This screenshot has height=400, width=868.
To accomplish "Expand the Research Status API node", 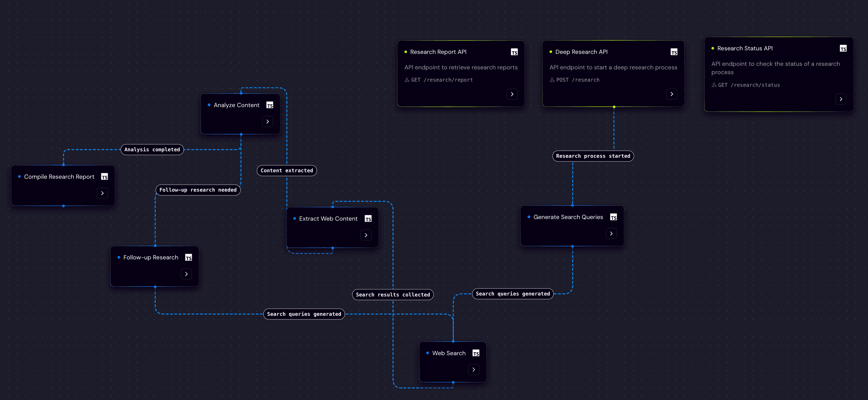I will coord(841,99).
